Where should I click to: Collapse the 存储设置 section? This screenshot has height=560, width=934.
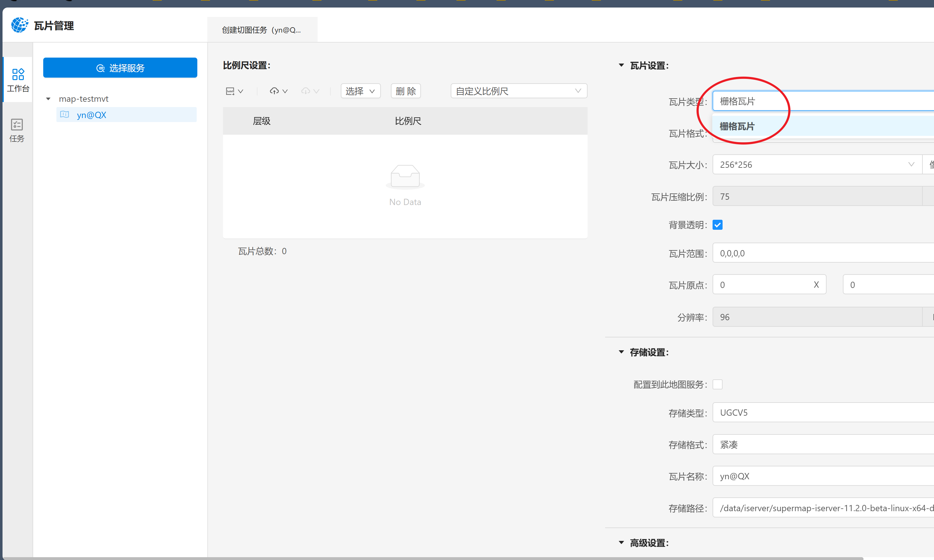point(621,352)
